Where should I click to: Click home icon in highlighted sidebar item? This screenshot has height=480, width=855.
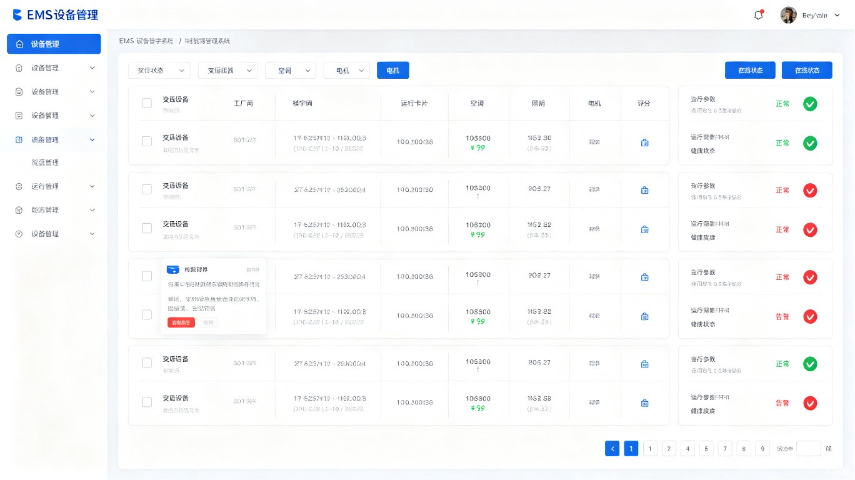pos(20,44)
